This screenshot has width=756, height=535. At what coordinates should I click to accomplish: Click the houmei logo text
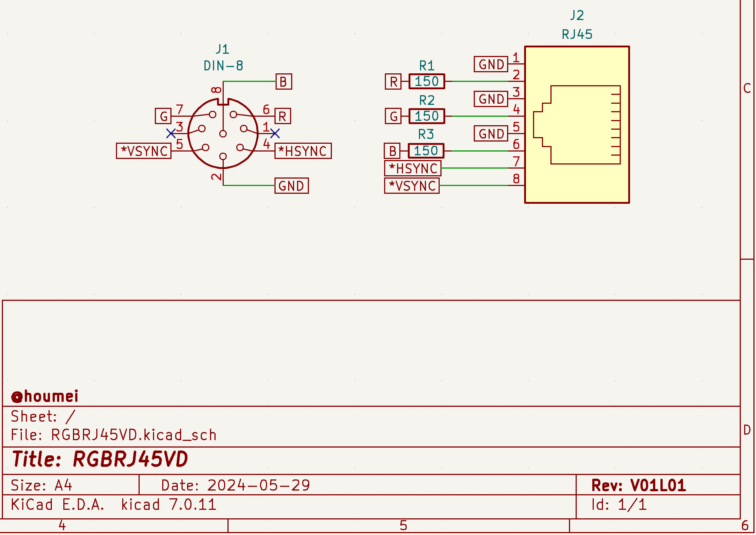coord(44,396)
